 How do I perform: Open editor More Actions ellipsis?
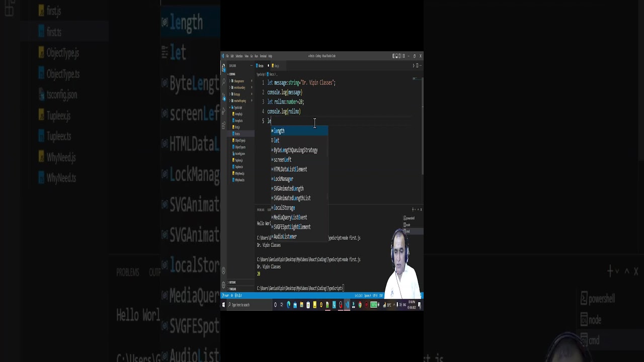pos(421,65)
